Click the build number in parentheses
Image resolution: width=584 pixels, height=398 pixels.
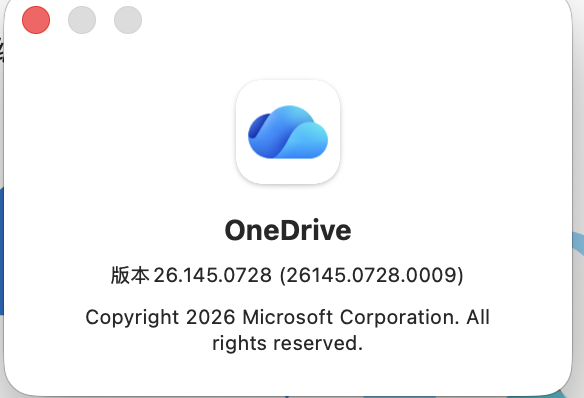[372, 276]
